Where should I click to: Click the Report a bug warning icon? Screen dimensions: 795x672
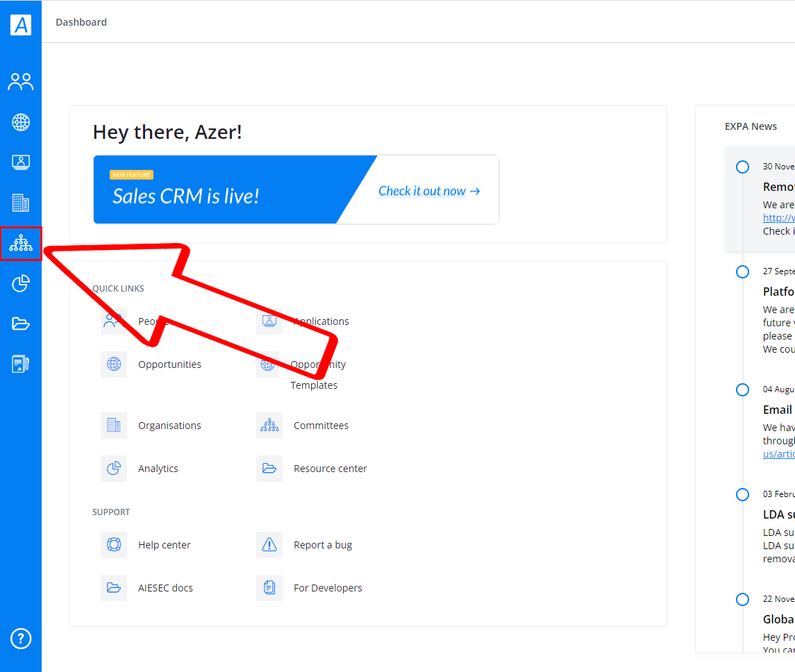(x=269, y=545)
